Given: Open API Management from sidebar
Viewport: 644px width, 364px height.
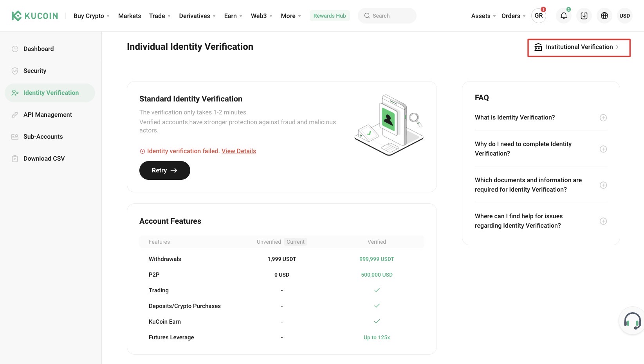Looking at the screenshot, I should [47, 114].
